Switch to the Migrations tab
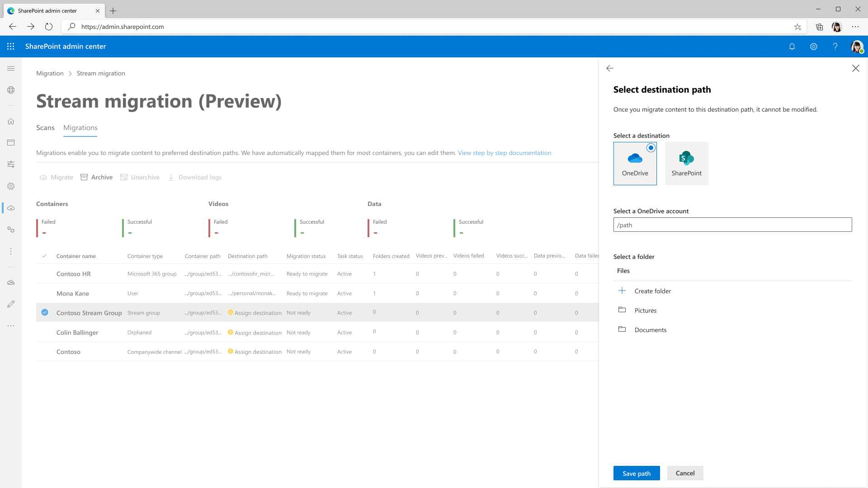868x488 pixels. pos(80,127)
